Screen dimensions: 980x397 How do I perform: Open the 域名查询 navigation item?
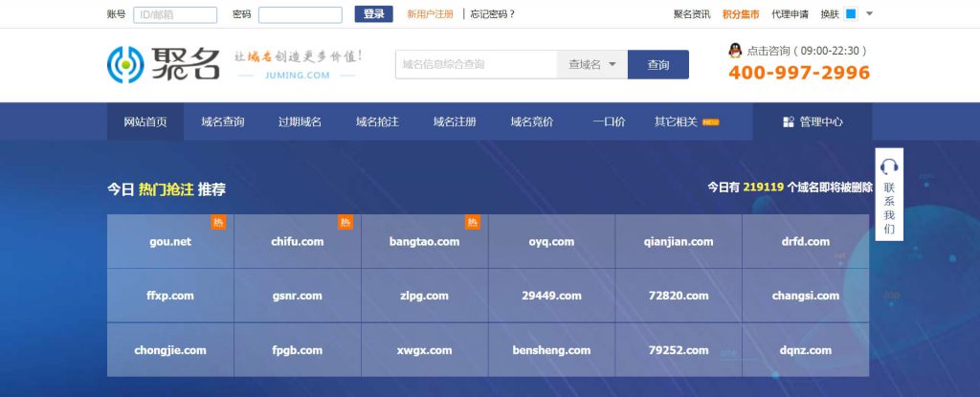coord(222,121)
